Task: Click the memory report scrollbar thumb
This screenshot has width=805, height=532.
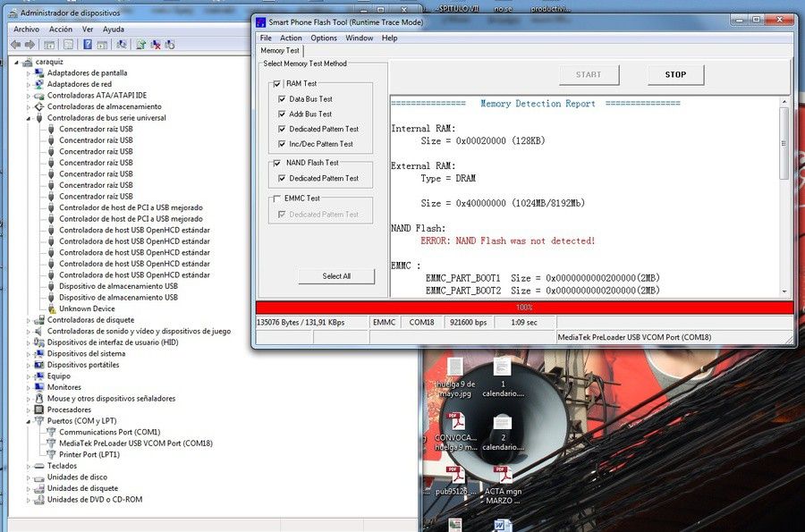Action: 784,144
